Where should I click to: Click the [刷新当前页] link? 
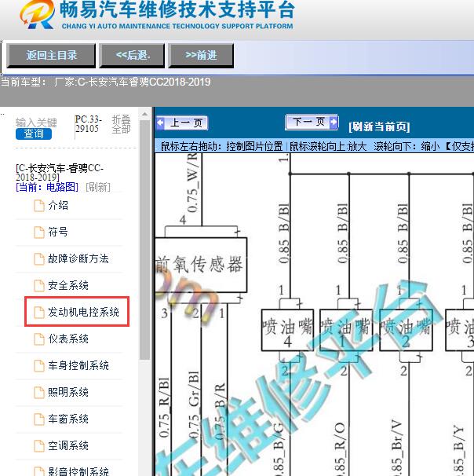pyautogui.click(x=379, y=126)
